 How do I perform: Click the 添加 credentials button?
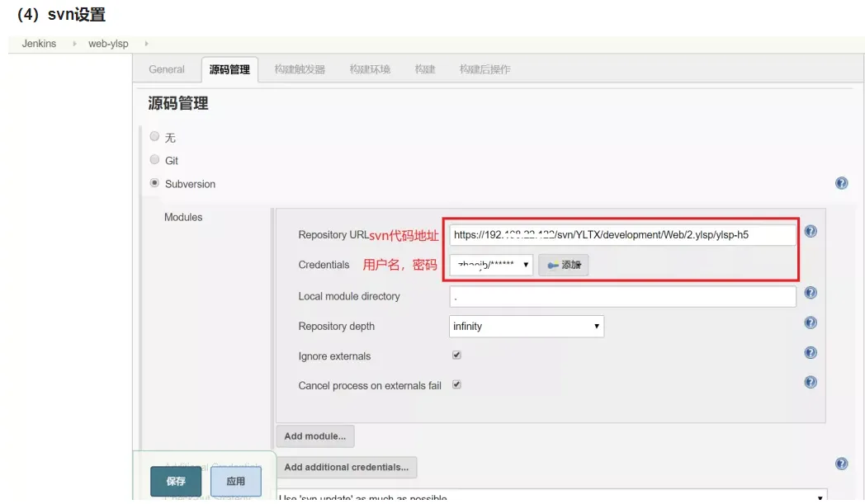pos(563,266)
